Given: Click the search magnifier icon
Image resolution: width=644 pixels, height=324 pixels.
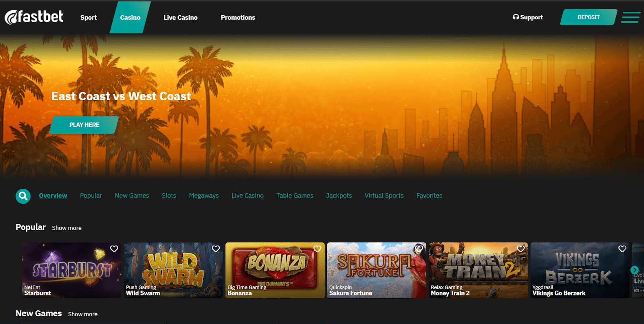Looking at the screenshot, I should click(x=23, y=196).
